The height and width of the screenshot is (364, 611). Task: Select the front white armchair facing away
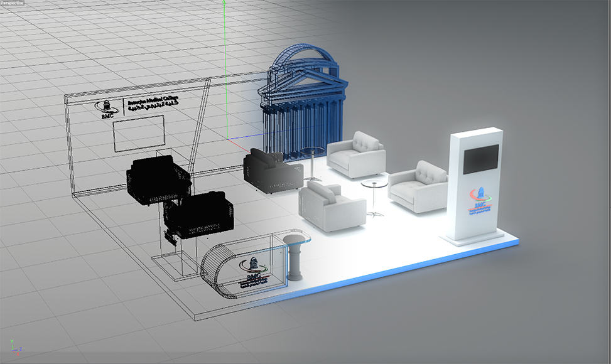click(x=332, y=206)
